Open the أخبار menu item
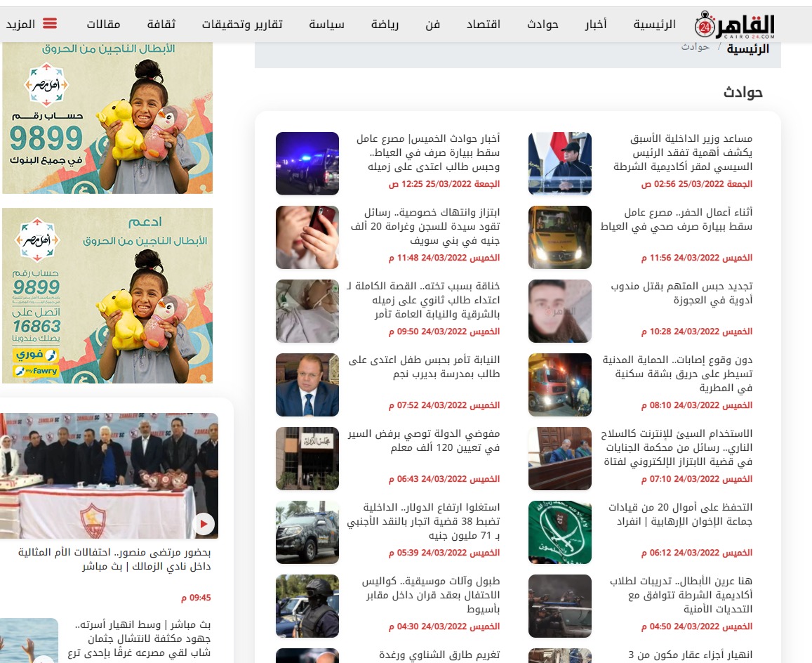The image size is (812, 663). [x=596, y=25]
